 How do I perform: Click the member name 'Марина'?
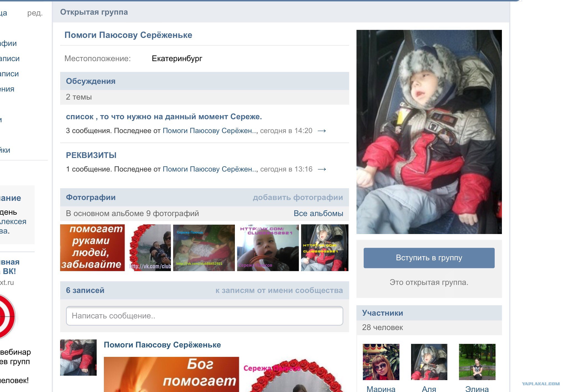click(381, 389)
